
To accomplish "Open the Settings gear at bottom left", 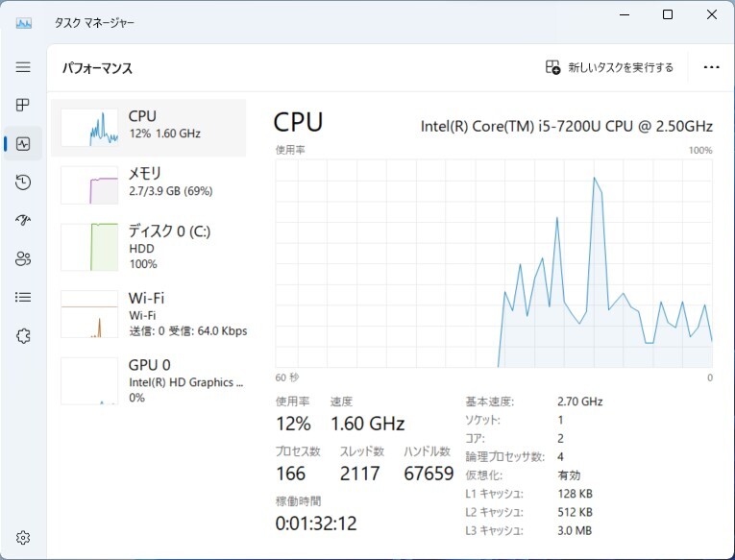I will click(23, 538).
